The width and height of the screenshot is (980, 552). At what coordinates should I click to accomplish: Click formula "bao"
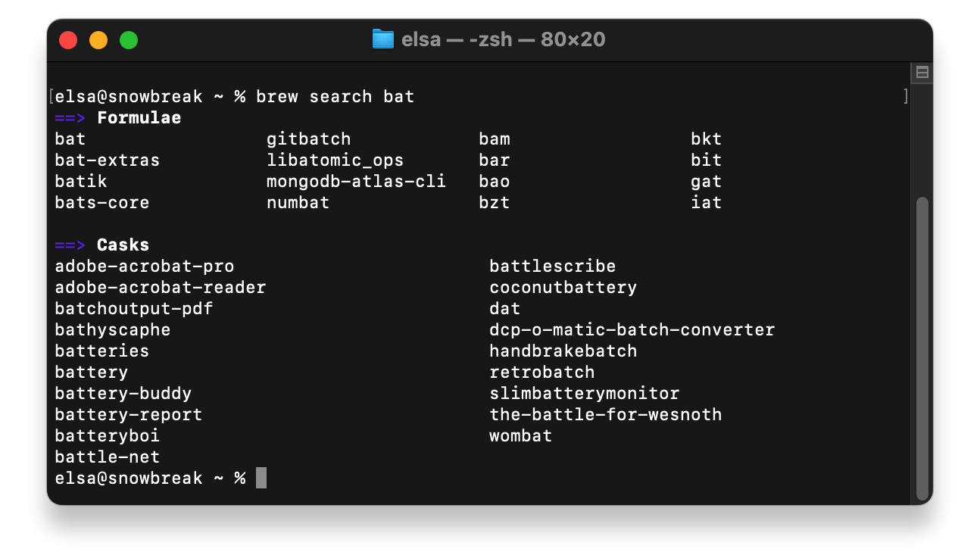click(x=495, y=182)
